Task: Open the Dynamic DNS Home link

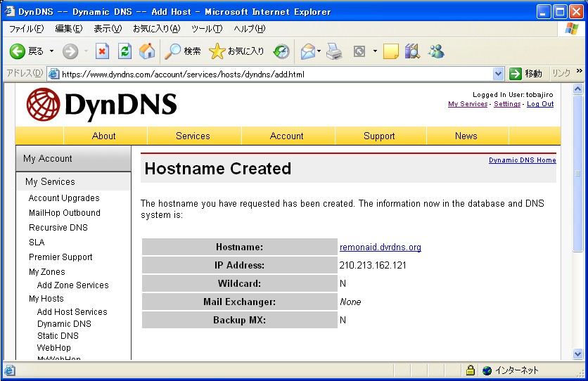Action: 523,160
